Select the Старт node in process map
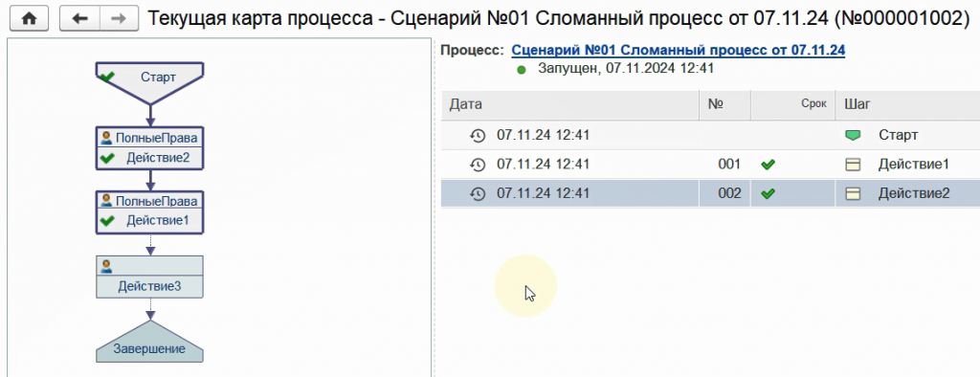This screenshot has width=980, height=377. 150,81
